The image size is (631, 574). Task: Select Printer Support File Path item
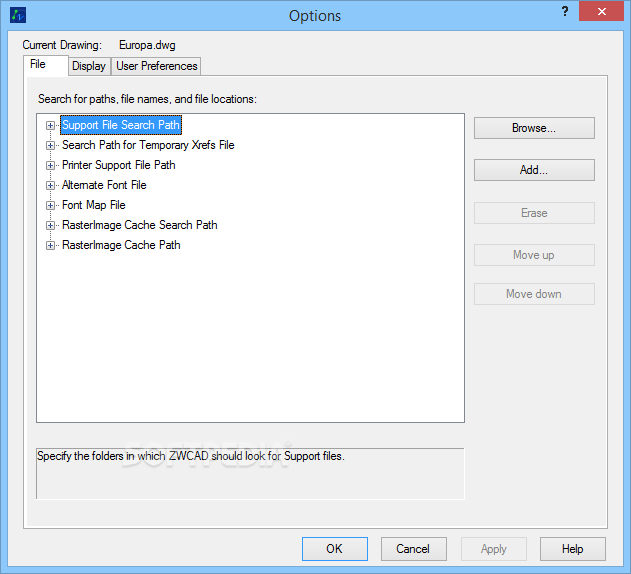pos(119,165)
